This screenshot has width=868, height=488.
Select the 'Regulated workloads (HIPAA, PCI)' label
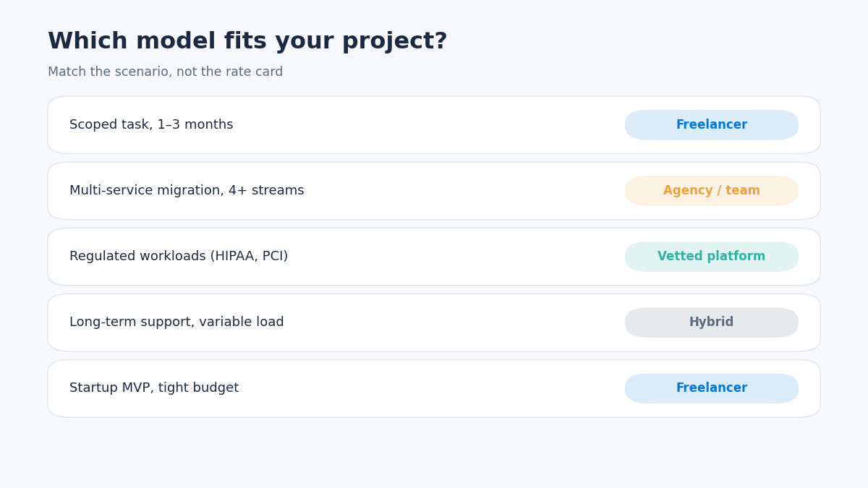(x=179, y=257)
